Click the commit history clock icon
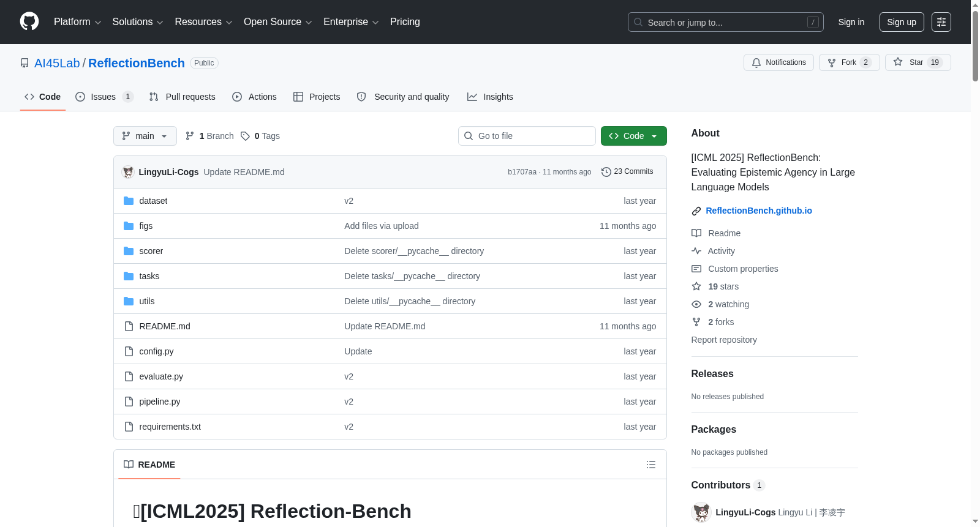 (x=606, y=172)
